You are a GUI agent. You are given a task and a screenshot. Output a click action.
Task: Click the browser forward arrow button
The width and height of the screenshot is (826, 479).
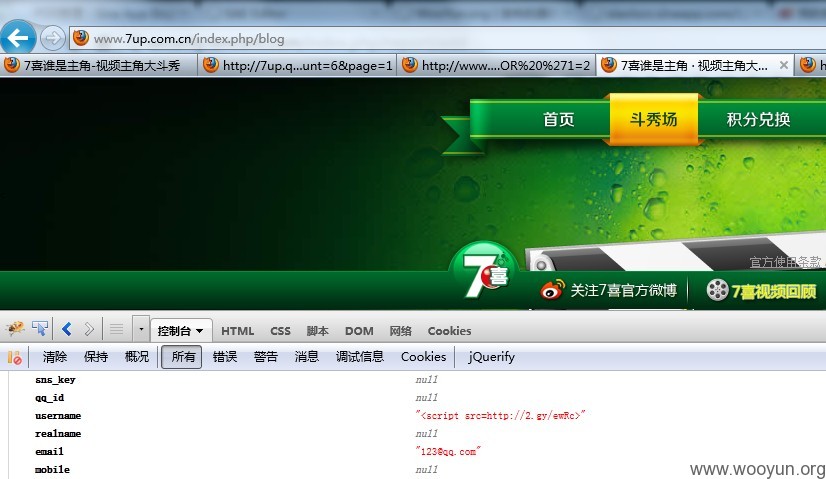click(x=52, y=38)
